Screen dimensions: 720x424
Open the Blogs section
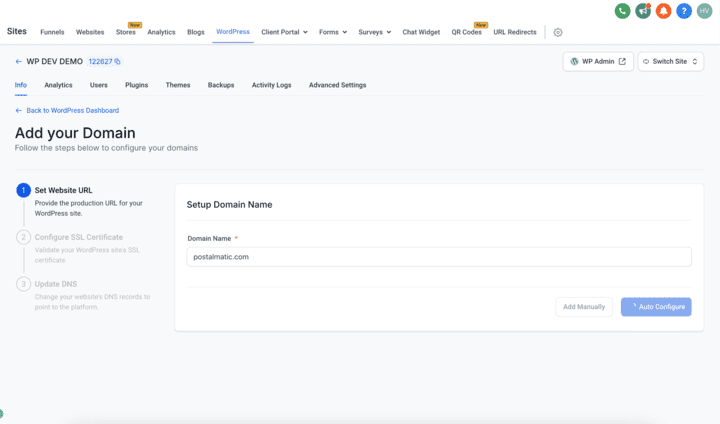pyautogui.click(x=196, y=32)
